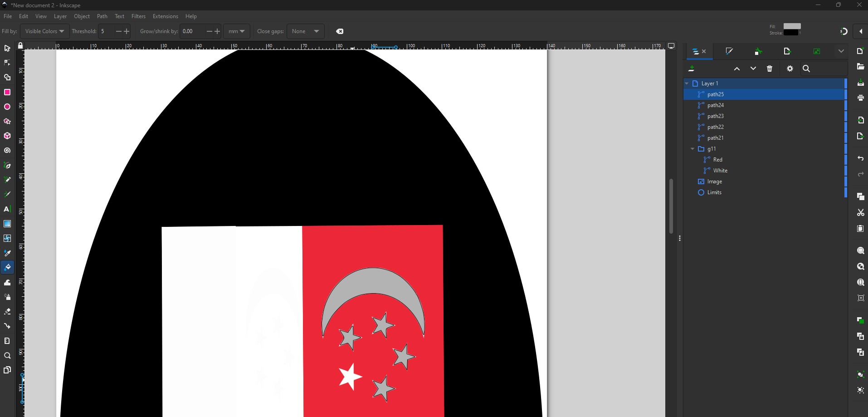Image resolution: width=868 pixels, height=417 pixels.
Task: Click the Zoom to page icon
Action: (860, 282)
